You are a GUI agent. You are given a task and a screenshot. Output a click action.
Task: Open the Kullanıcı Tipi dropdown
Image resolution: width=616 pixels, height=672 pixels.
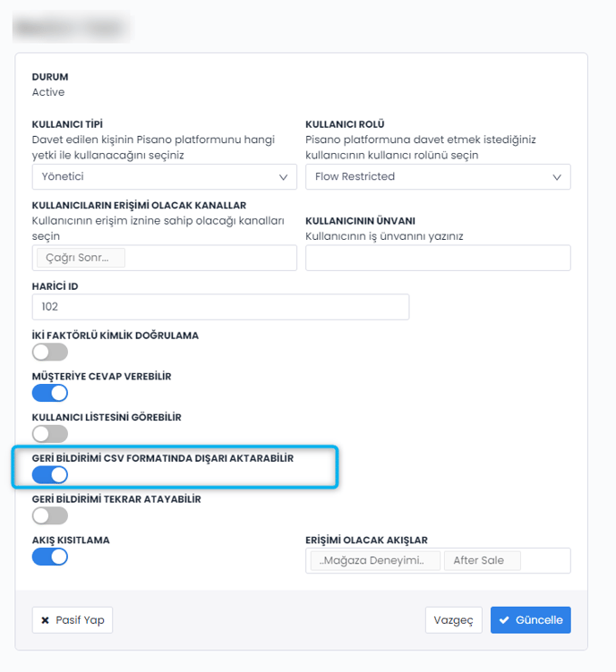pyautogui.click(x=164, y=176)
